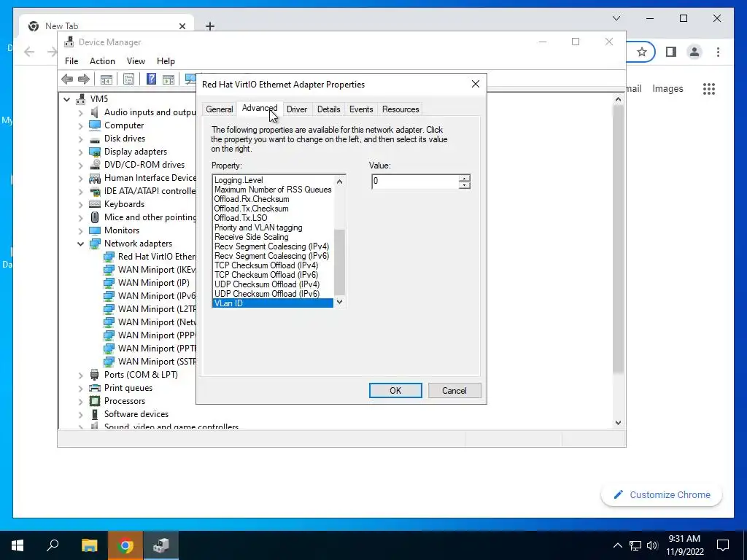Click property list scroll up arrow

coord(340,182)
